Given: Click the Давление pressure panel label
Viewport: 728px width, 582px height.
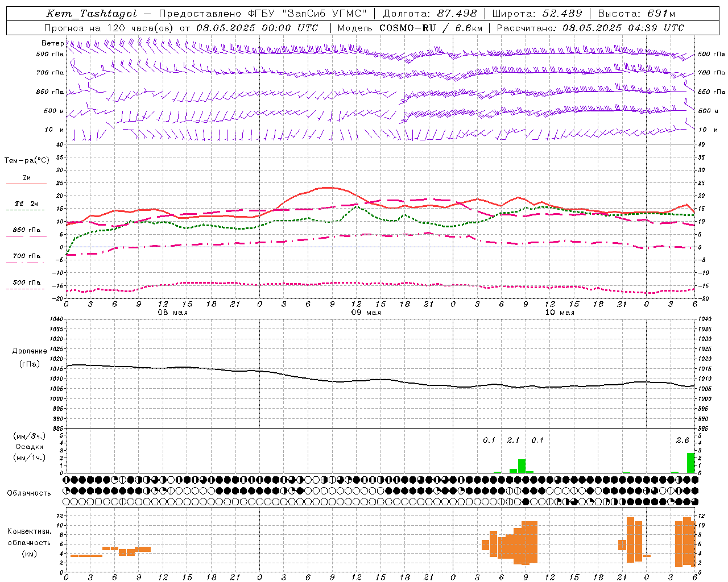Looking at the screenshot, I should click(30, 351).
